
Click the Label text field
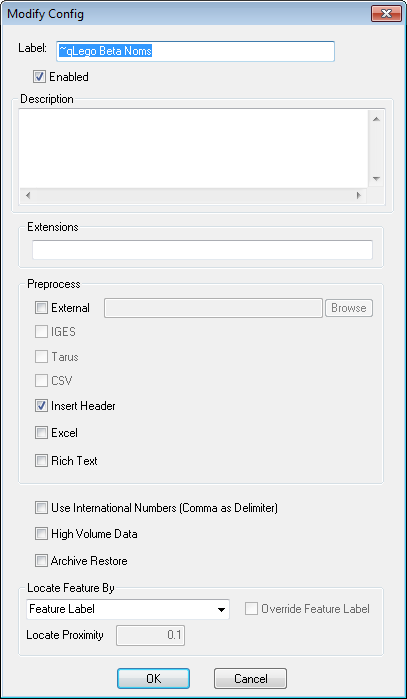[195, 51]
